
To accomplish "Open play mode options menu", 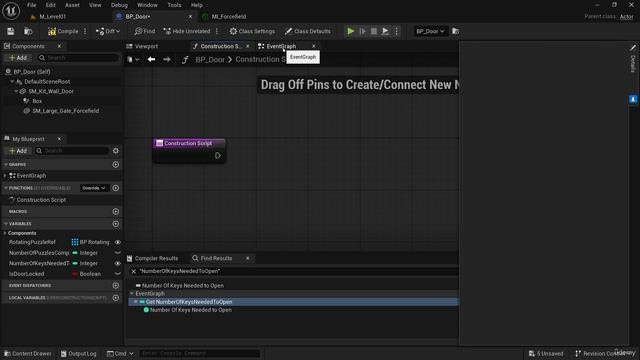I will point(396,31).
